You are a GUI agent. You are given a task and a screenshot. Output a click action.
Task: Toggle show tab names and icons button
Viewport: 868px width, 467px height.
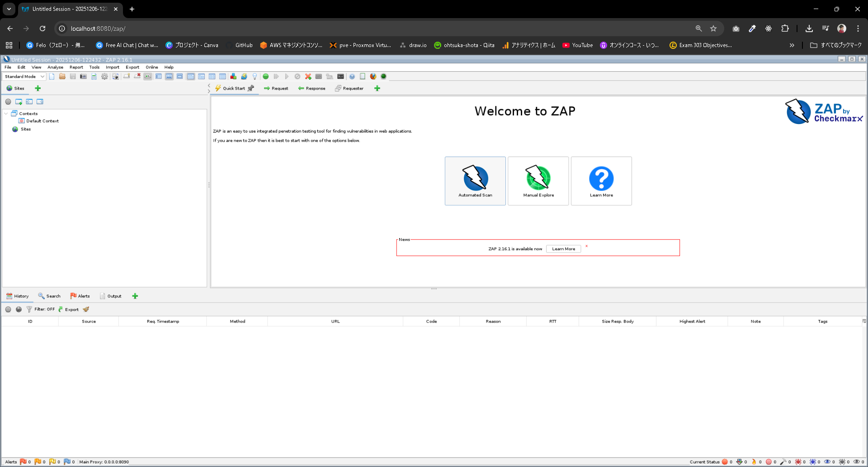point(148,76)
